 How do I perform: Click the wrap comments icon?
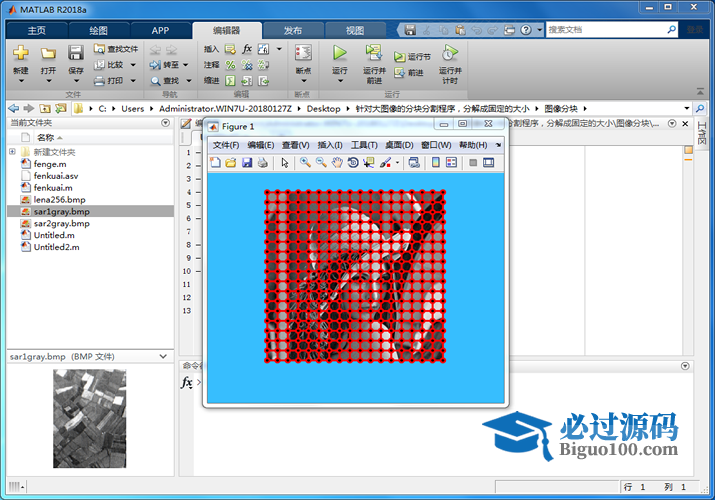[x=263, y=65]
